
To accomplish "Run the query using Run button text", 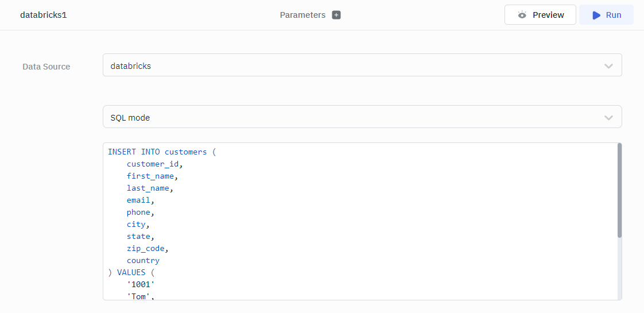I will [614, 15].
